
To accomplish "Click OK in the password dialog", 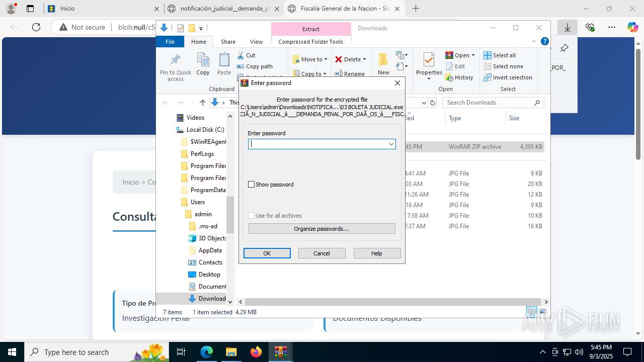I will [x=267, y=253].
